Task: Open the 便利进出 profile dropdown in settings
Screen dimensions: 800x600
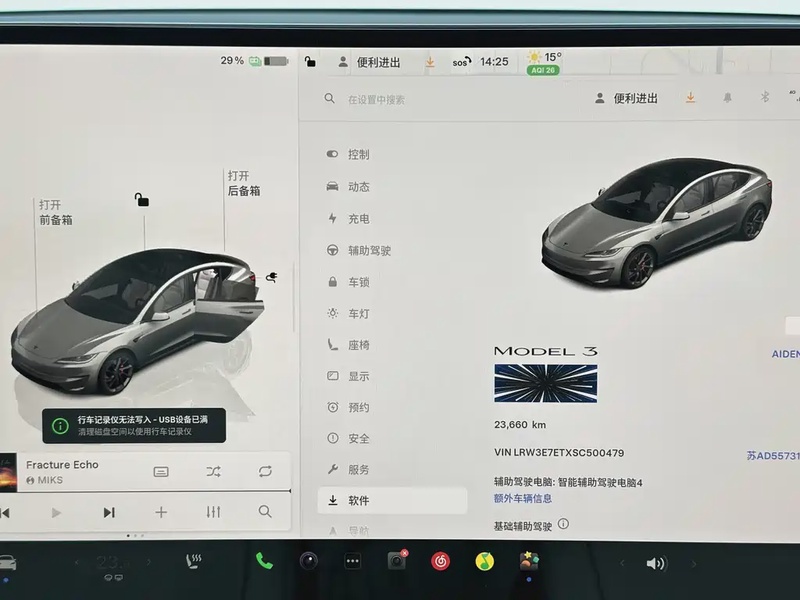Action: tap(626, 98)
